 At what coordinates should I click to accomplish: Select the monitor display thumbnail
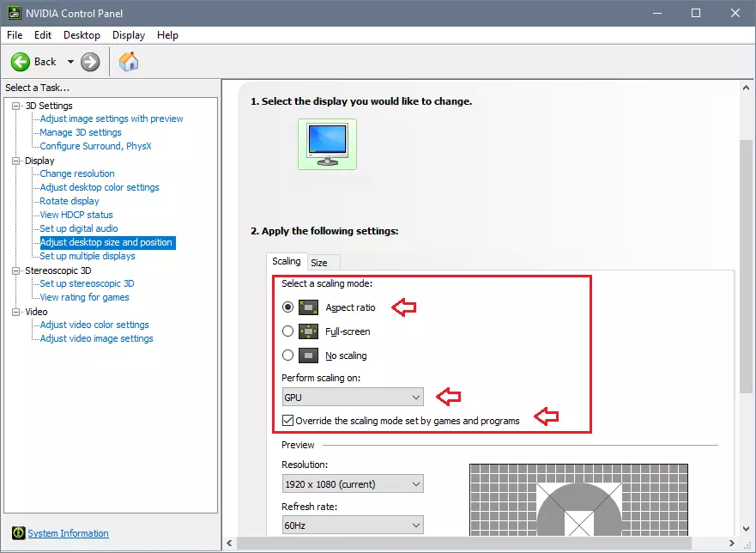pos(328,144)
